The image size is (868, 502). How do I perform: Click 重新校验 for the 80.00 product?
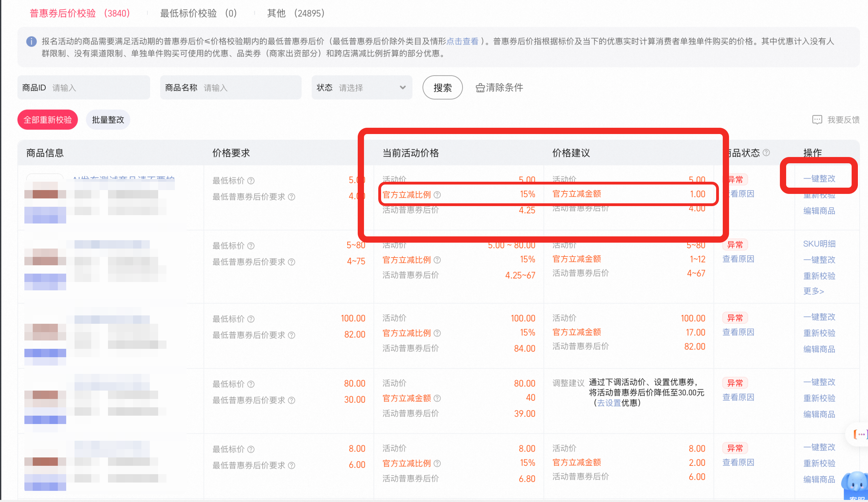819,398
